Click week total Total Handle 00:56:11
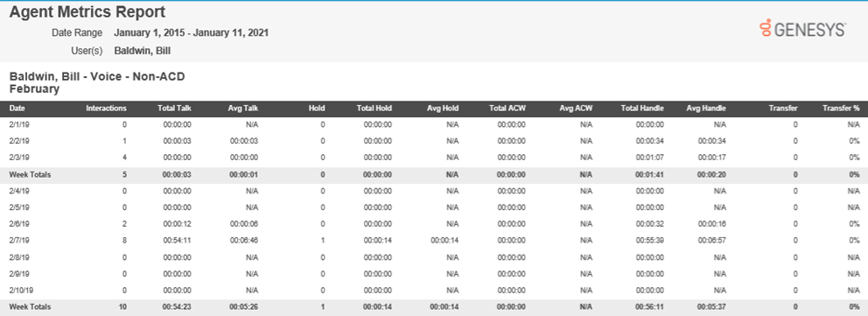This screenshot has width=868, height=316. 650,306
